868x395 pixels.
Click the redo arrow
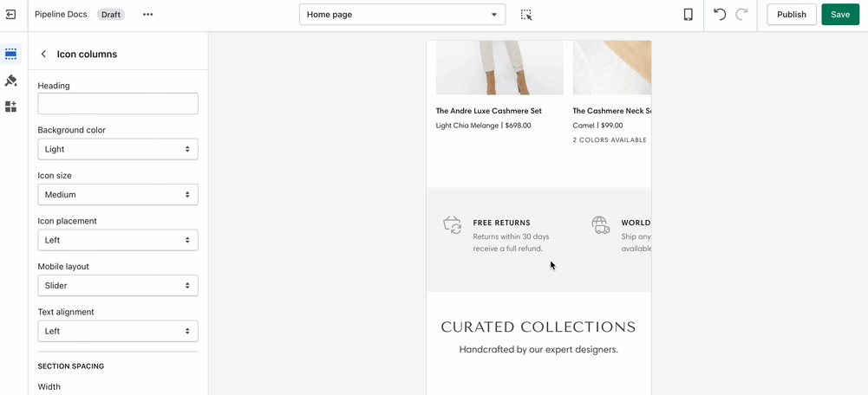pyautogui.click(x=741, y=15)
